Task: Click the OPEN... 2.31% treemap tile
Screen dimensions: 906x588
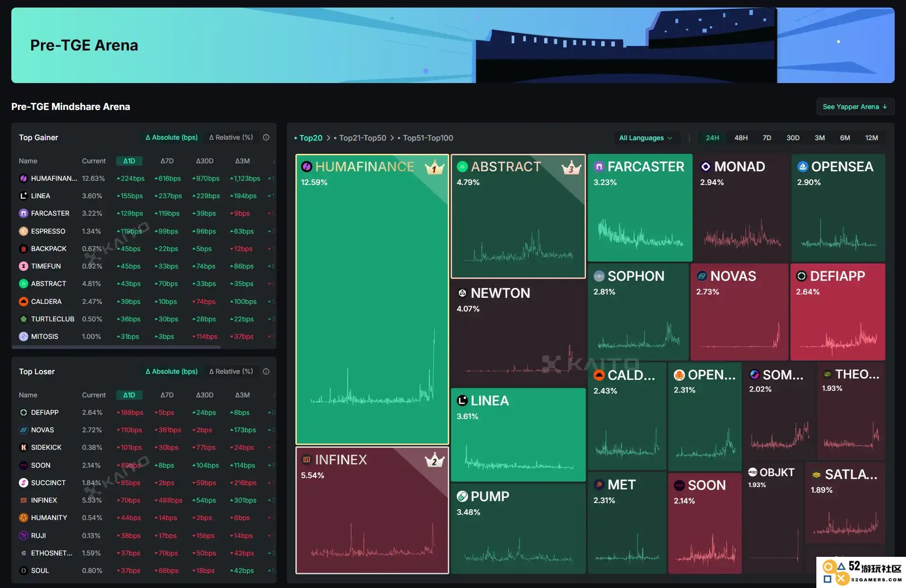Action: (x=705, y=416)
